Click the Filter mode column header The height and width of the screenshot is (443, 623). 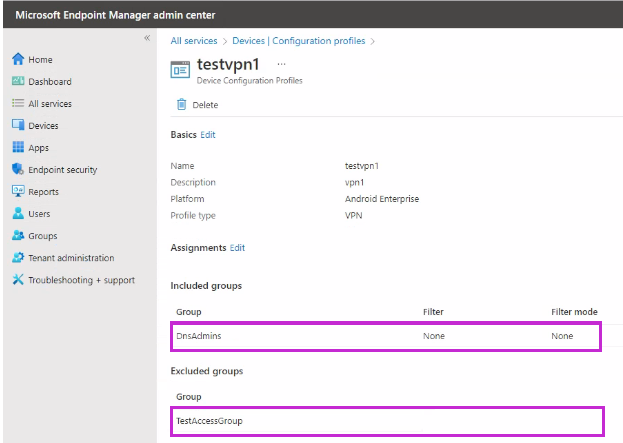[x=574, y=312]
